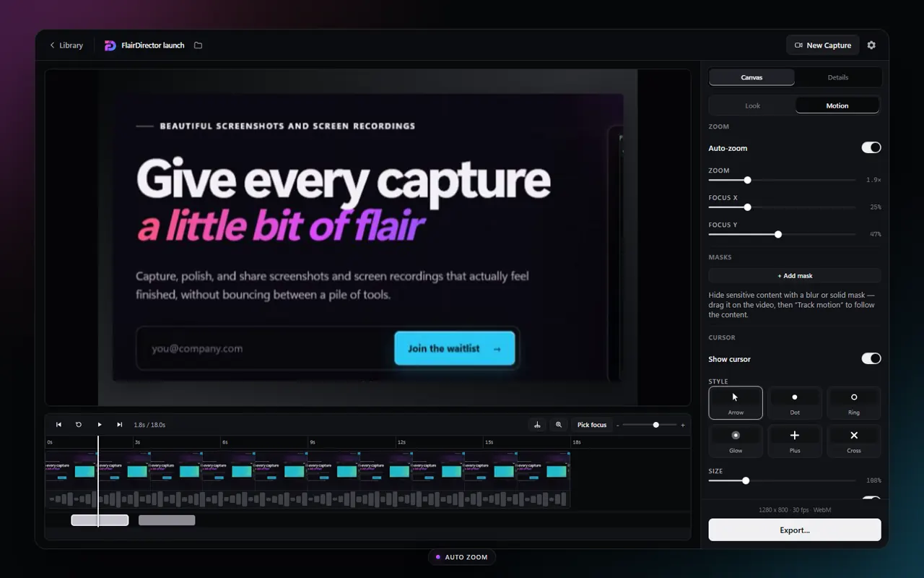Choose the Glow cursor style

[736, 441]
